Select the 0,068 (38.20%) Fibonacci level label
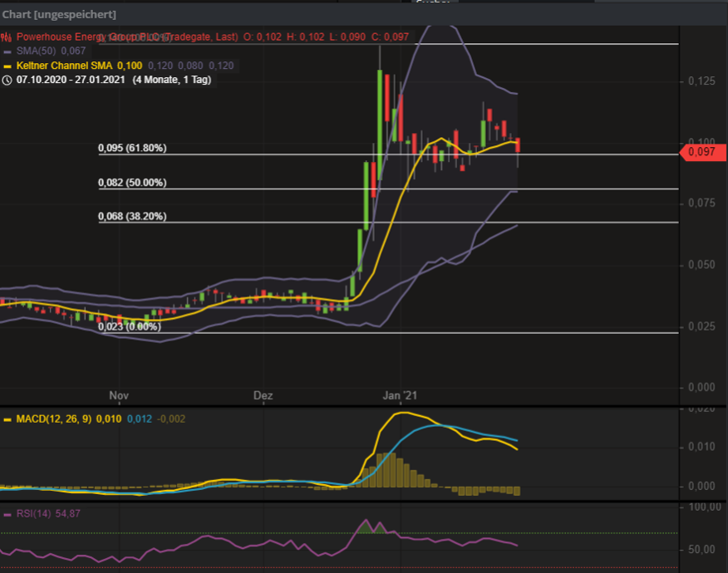The image size is (728, 573). tap(132, 217)
